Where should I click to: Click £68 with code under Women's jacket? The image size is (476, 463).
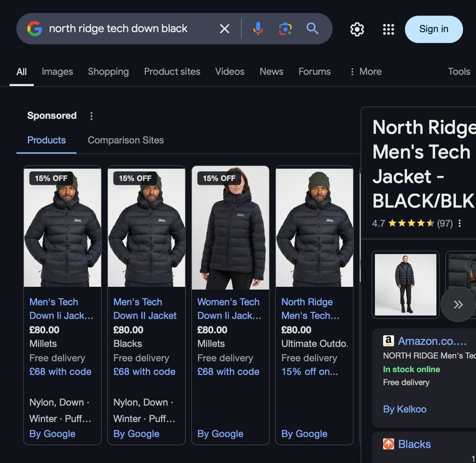click(x=228, y=372)
